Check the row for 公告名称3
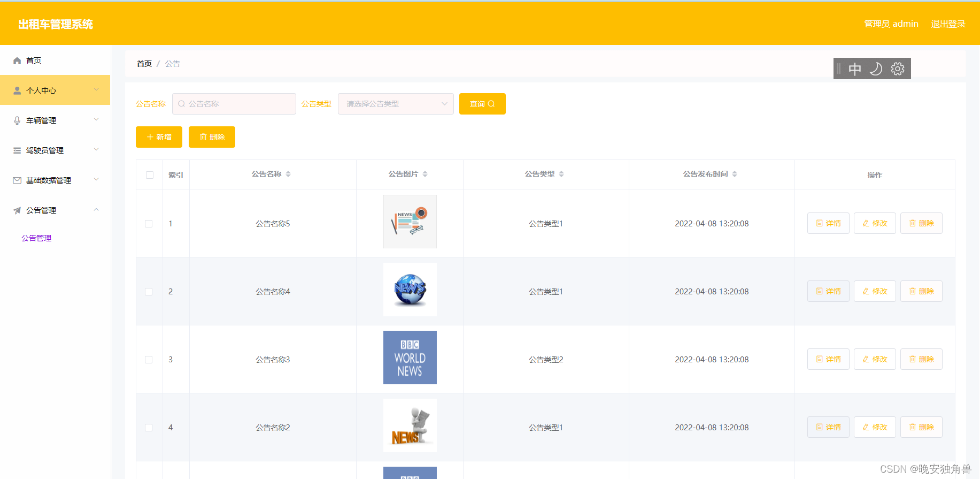The image size is (980, 479). tap(149, 360)
